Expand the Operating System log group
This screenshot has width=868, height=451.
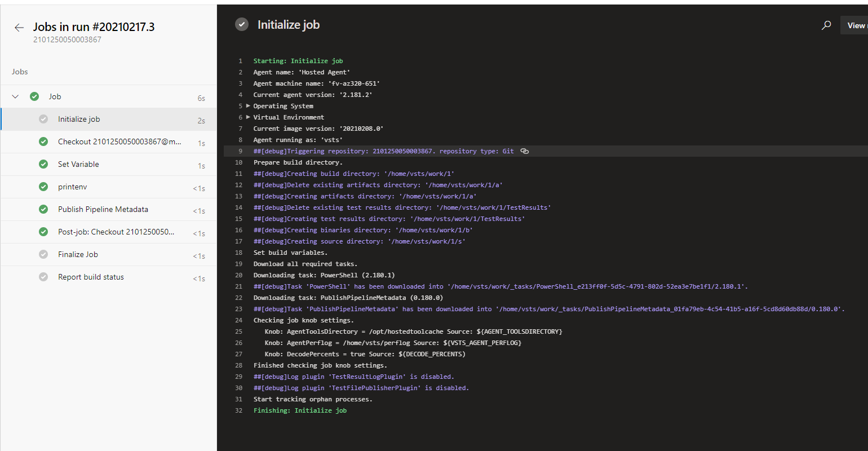pyautogui.click(x=248, y=106)
